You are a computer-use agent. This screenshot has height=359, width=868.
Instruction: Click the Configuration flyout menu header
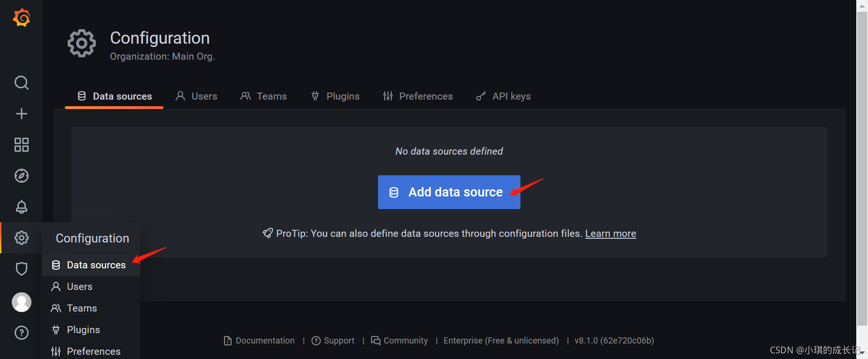pyautogui.click(x=92, y=238)
